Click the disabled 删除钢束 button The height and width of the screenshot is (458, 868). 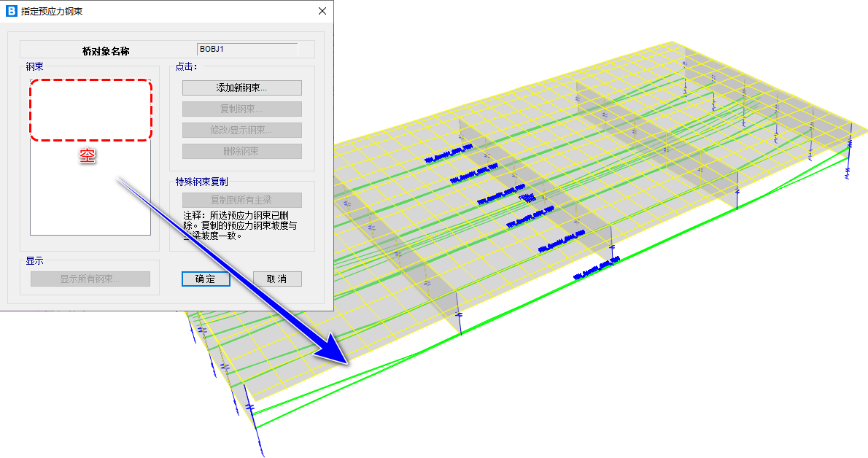[x=241, y=152]
